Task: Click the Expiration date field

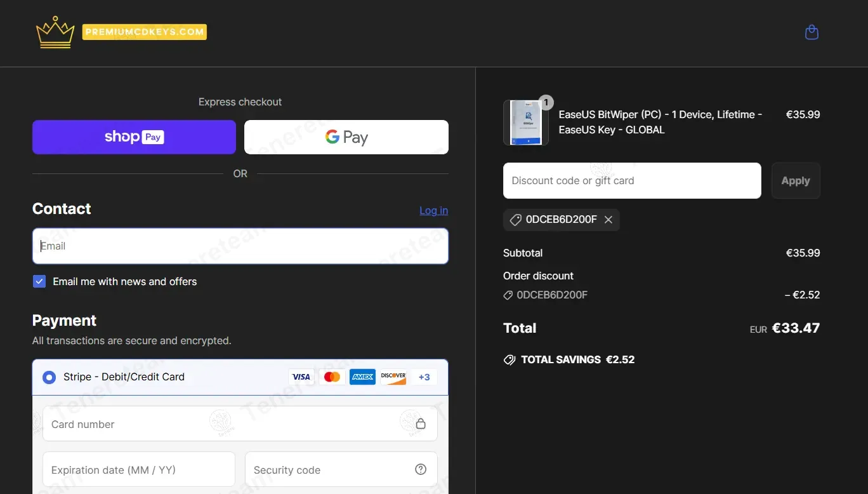Action: 138,470
